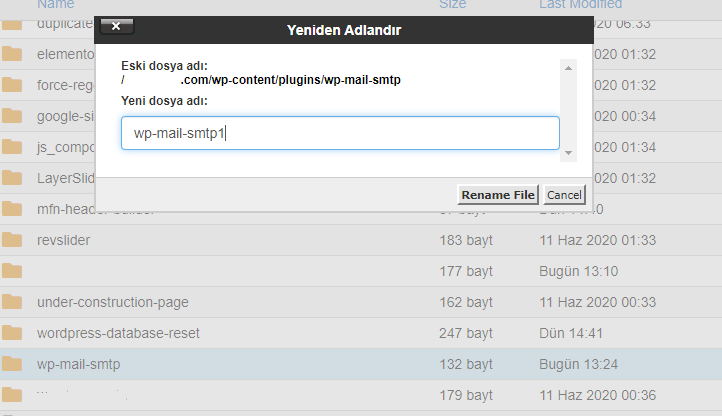Select the revslider folder icon
This screenshot has width=722, height=416.
[12, 240]
